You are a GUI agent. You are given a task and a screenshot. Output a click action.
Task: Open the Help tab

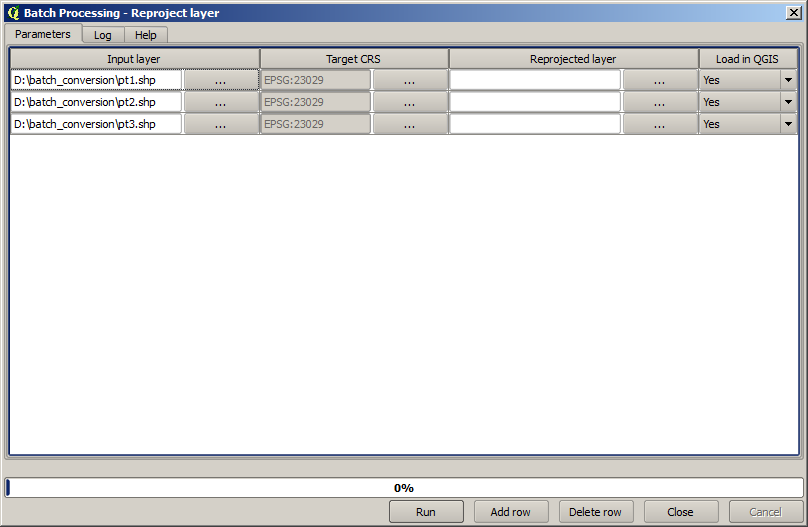click(x=146, y=35)
